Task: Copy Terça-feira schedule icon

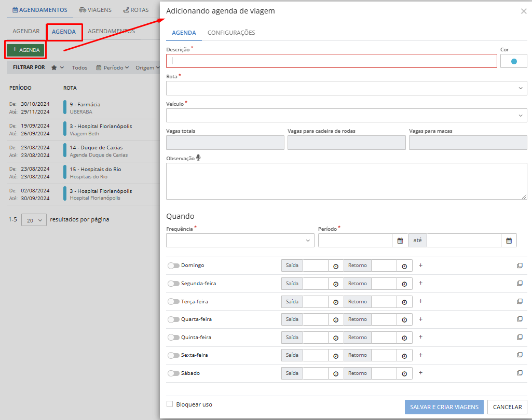Action: (520, 301)
